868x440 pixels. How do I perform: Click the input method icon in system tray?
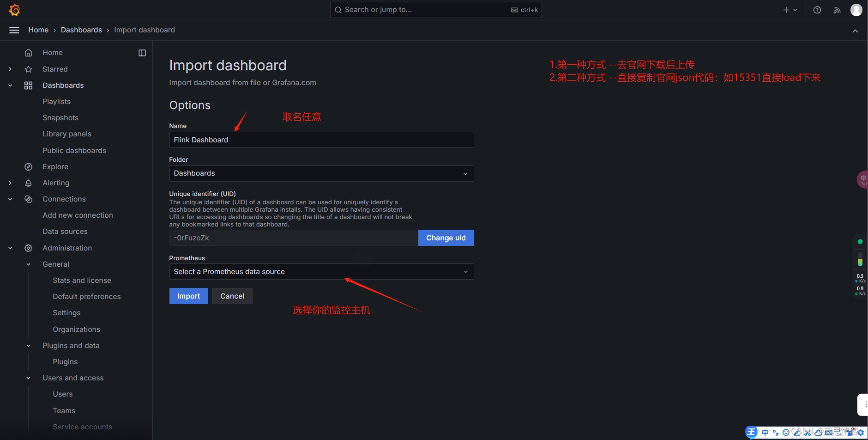[x=752, y=432]
